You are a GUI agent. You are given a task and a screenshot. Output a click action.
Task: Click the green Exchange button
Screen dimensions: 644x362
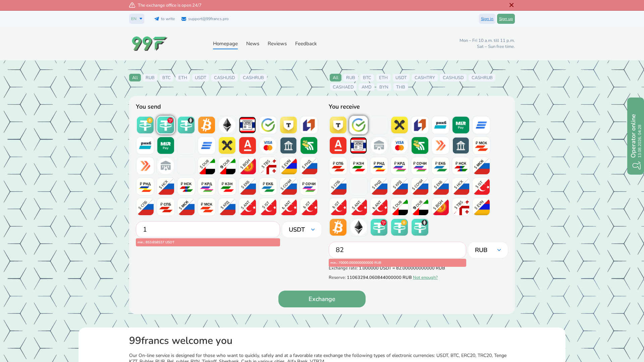(x=322, y=299)
